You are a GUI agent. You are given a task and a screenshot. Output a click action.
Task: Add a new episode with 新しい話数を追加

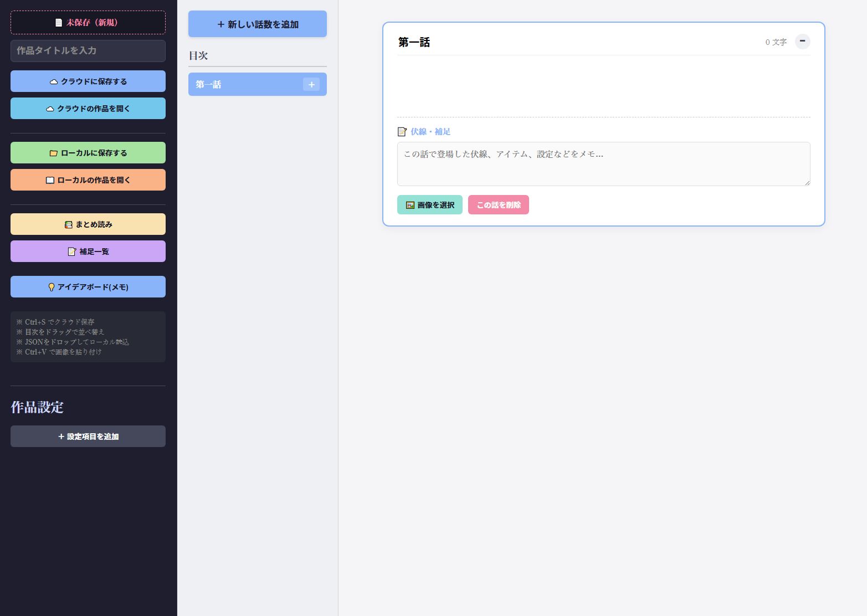point(258,24)
